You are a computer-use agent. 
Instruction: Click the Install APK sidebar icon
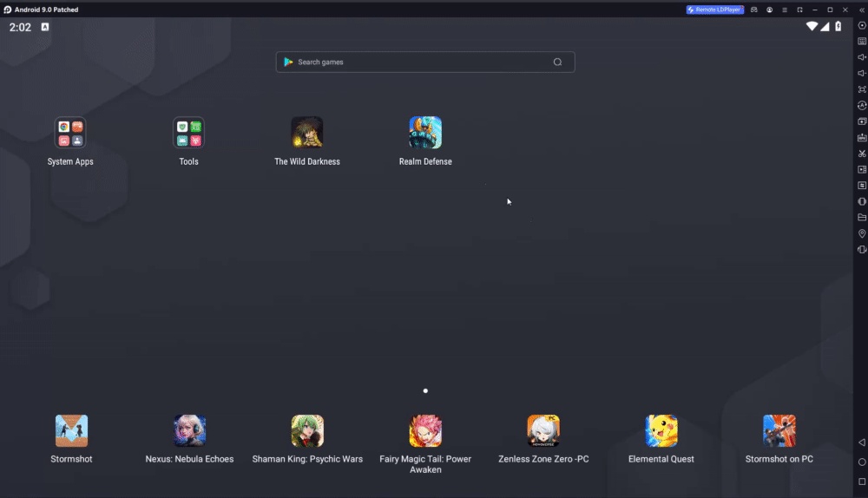click(x=862, y=137)
